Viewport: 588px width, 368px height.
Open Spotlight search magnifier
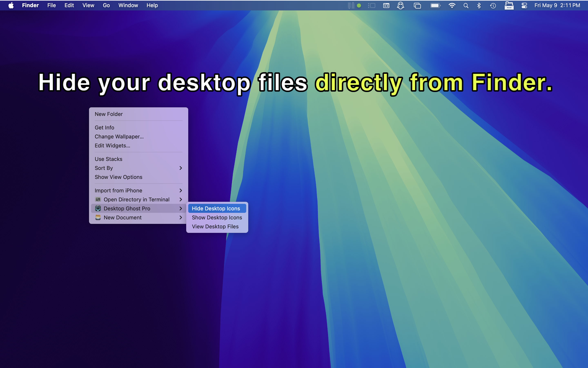[466, 5]
